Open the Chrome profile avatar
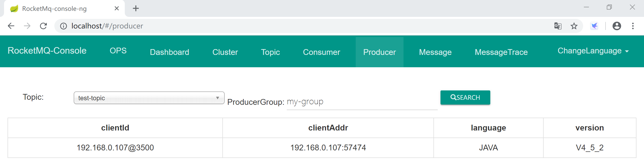This screenshot has height=166, width=644. point(617,26)
